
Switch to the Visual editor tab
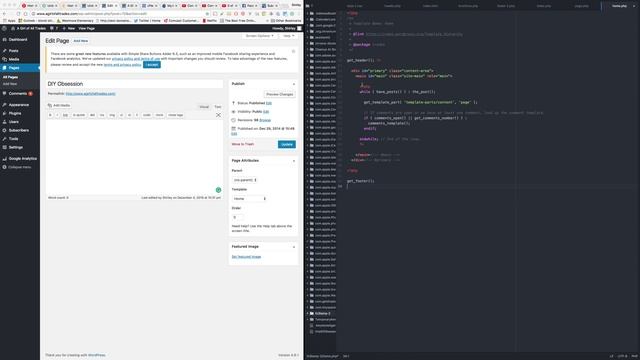click(x=204, y=107)
